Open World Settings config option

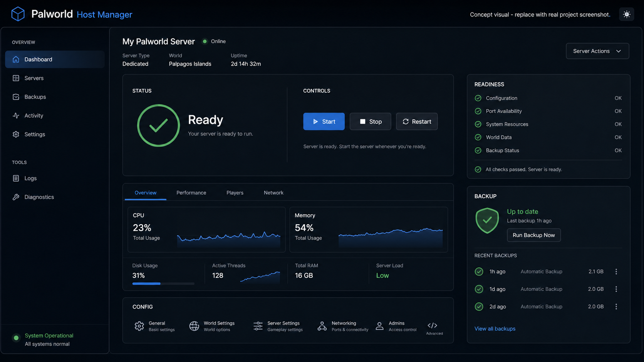212,326
